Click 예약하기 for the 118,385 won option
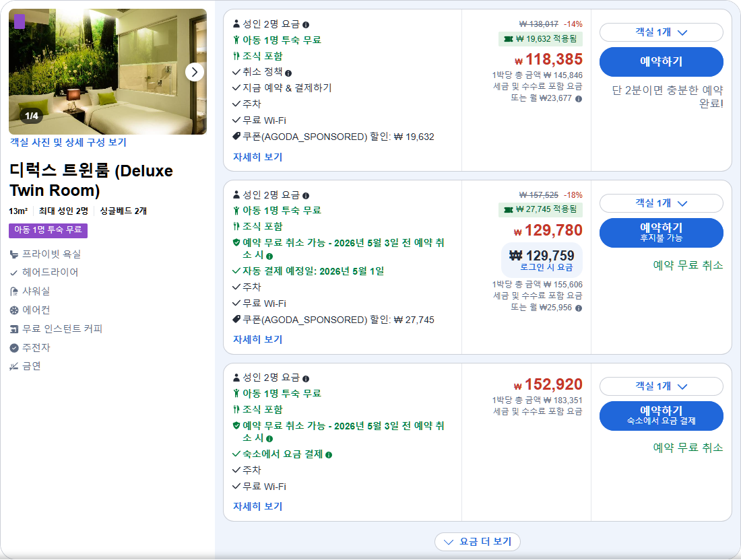This screenshot has height=560, width=741. (x=661, y=61)
